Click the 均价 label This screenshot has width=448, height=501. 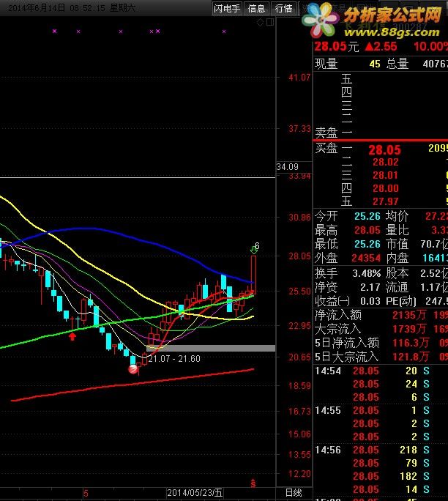pyautogui.click(x=397, y=216)
